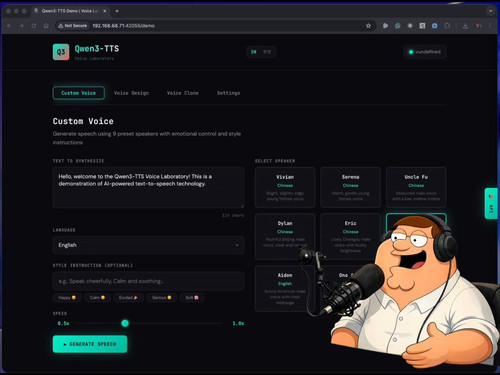Click the Q3 Qwen3-TTS logo icon
This screenshot has height=375, width=500.
pyautogui.click(x=61, y=52)
